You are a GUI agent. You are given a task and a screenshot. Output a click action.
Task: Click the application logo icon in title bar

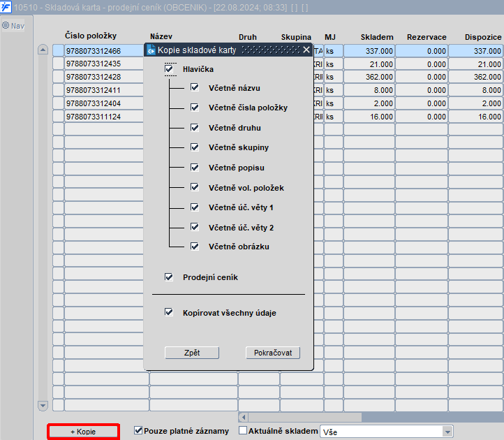click(x=6, y=7)
